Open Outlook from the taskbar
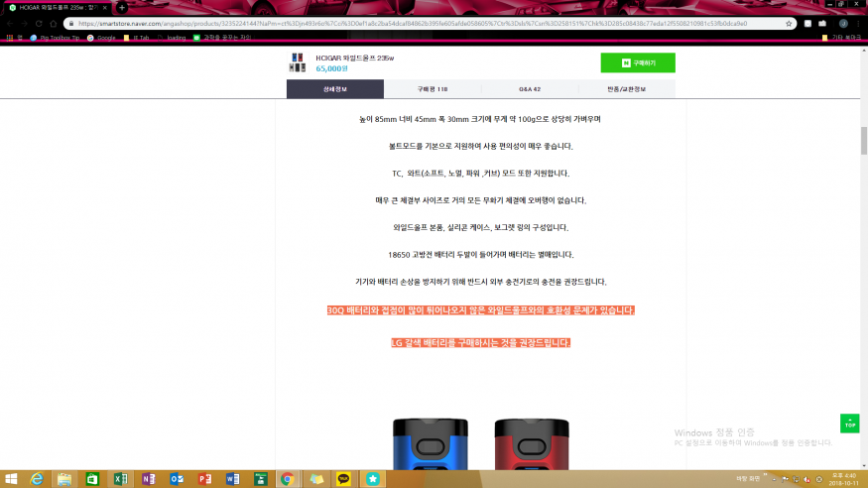The height and width of the screenshot is (488, 868). (x=176, y=478)
